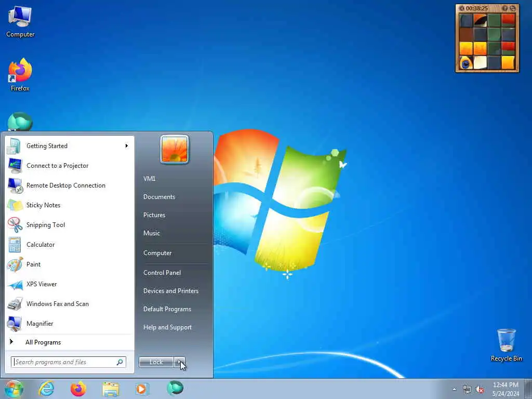Open Music library link
532x399 pixels.
(x=152, y=233)
